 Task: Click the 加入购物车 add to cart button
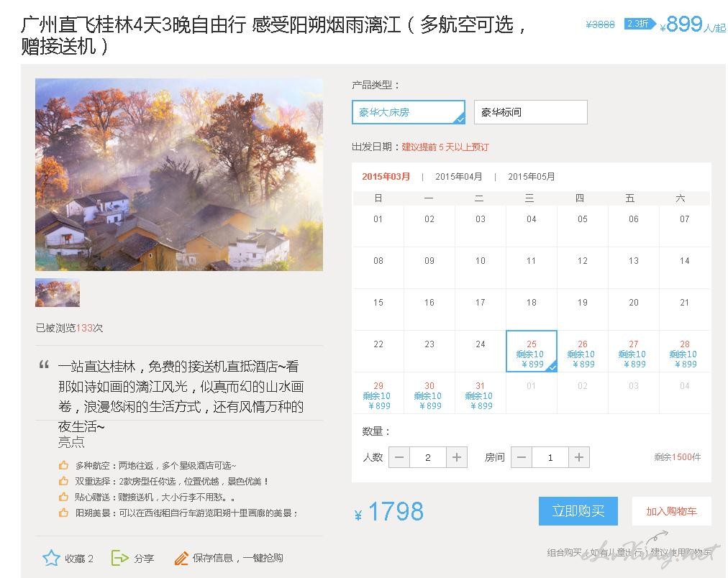(x=671, y=511)
